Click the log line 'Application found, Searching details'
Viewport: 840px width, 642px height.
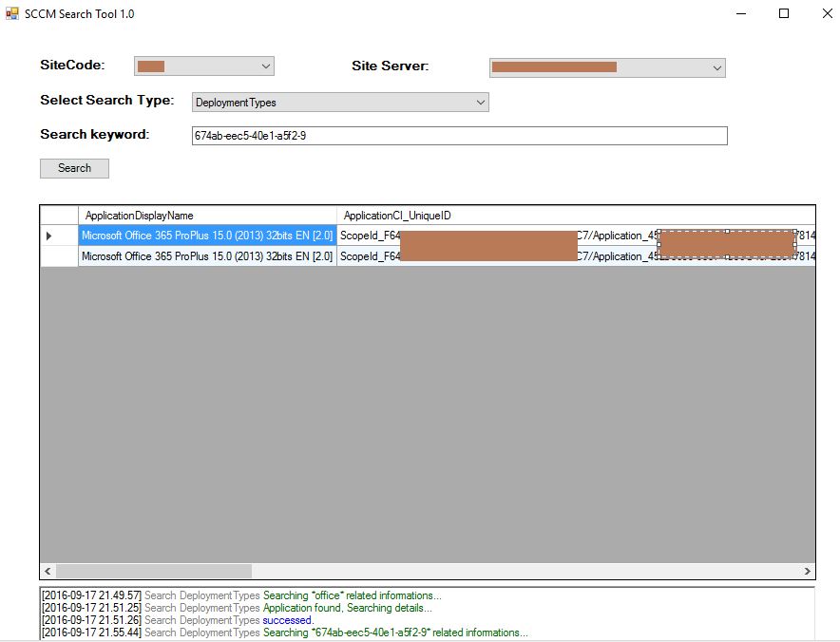(237, 608)
